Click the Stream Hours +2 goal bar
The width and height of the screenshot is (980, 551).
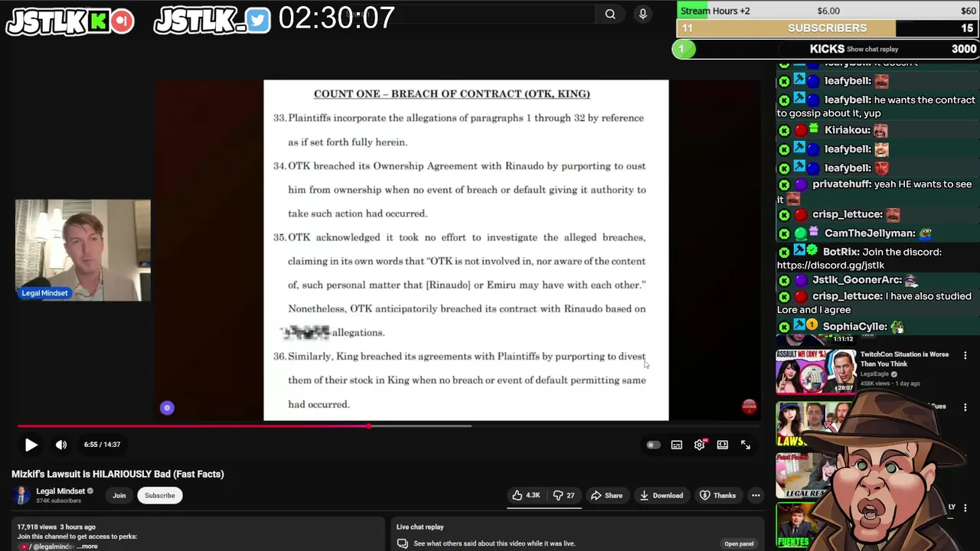click(827, 11)
